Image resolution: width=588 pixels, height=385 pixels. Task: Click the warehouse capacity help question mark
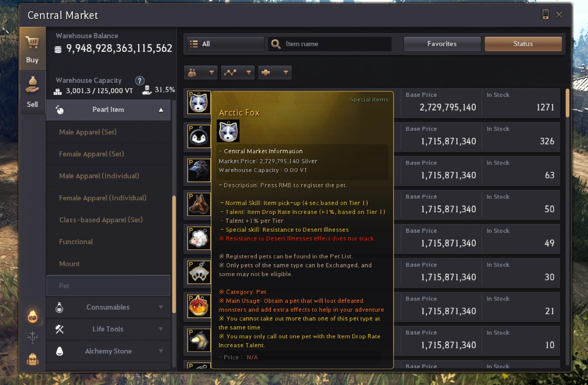[140, 80]
